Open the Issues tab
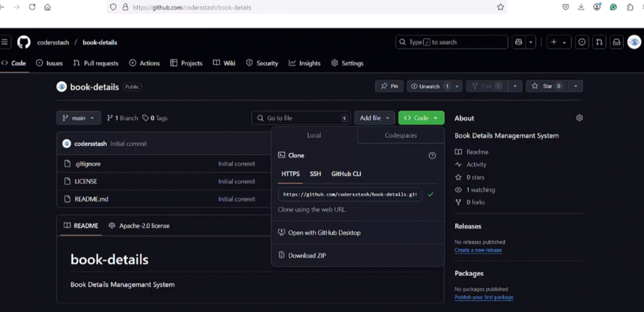The image size is (644, 312). 49,64
